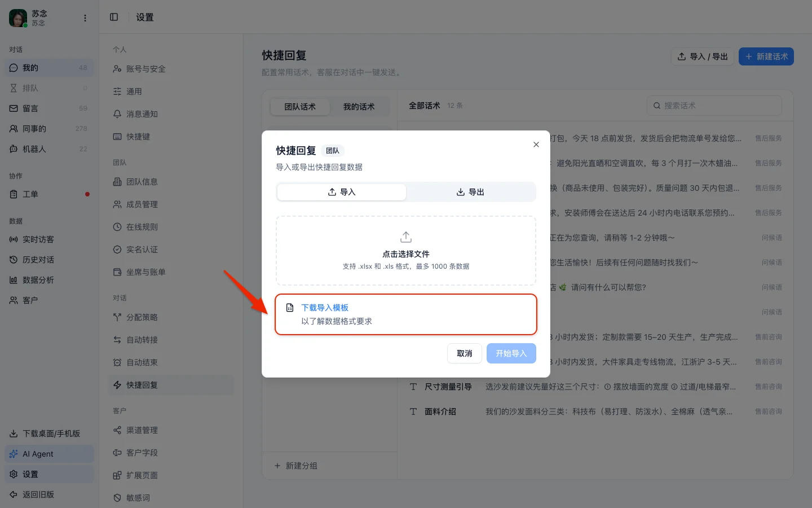Image resolution: width=812 pixels, height=508 pixels.
Task: Open 自动结束 settings
Action: pyautogui.click(x=171, y=362)
